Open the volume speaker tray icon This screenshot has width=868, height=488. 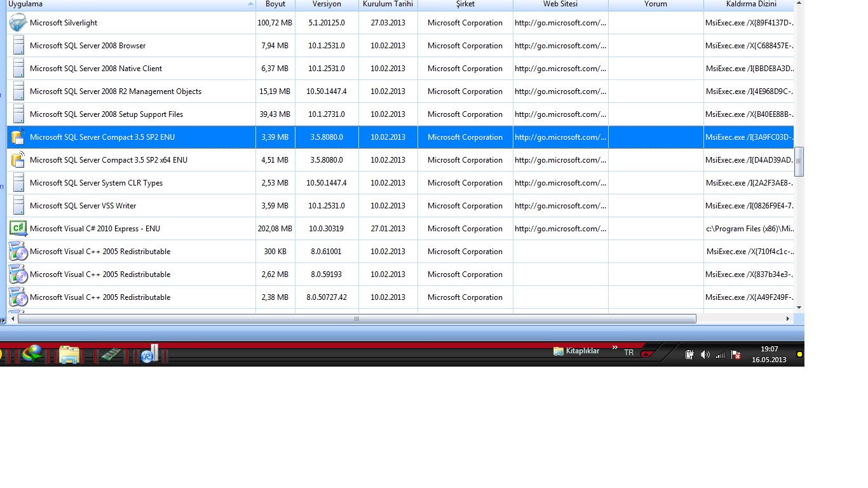point(705,355)
